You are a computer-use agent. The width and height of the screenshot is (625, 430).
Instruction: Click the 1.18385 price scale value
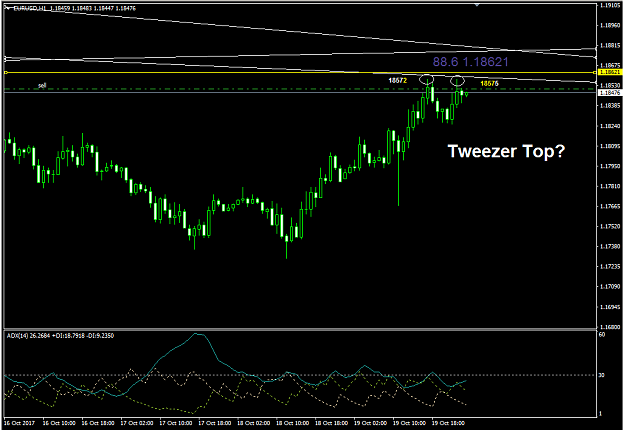(x=610, y=106)
